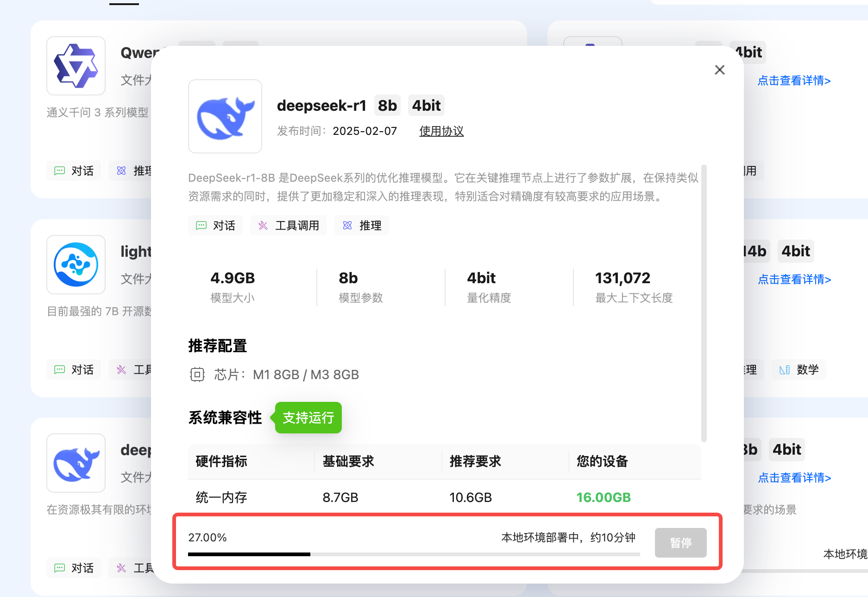This screenshot has width=868, height=597.
Task: Click the 统一内存 row label
Action: (x=221, y=497)
